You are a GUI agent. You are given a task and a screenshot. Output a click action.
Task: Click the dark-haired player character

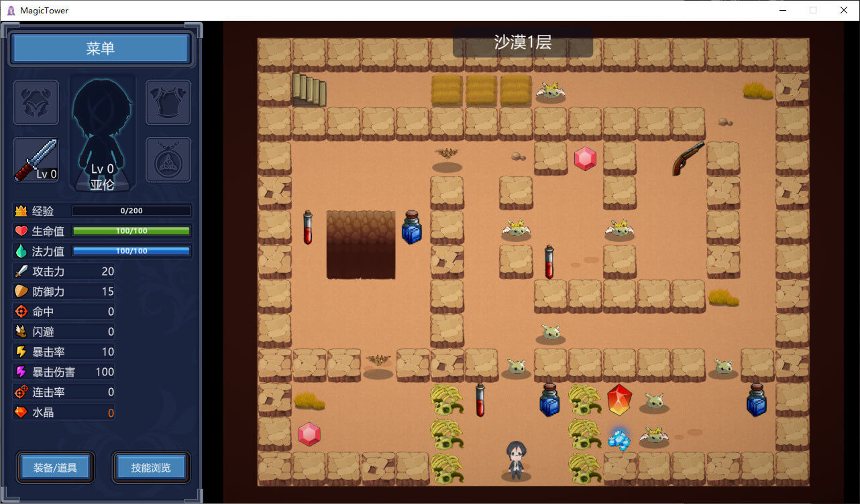click(515, 460)
